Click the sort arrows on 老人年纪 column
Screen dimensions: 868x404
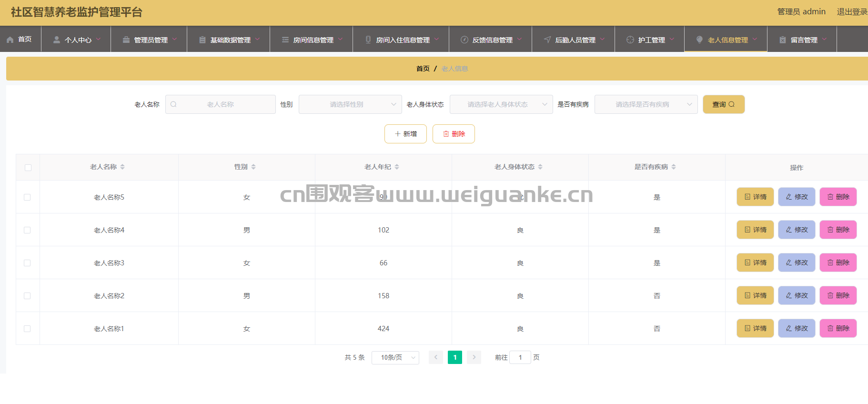(x=397, y=167)
